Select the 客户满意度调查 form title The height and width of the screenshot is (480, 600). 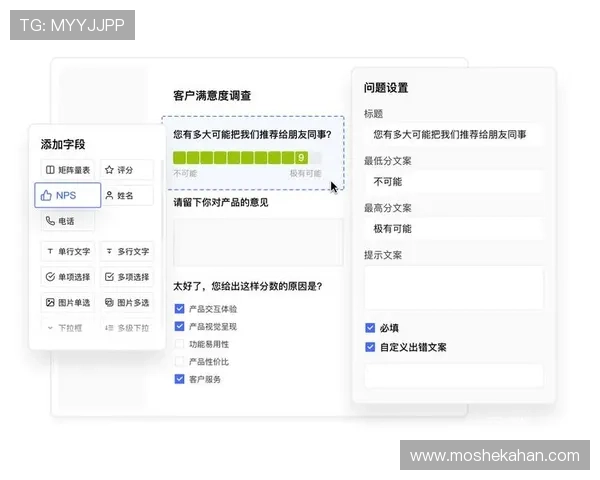[x=212, y=95]
